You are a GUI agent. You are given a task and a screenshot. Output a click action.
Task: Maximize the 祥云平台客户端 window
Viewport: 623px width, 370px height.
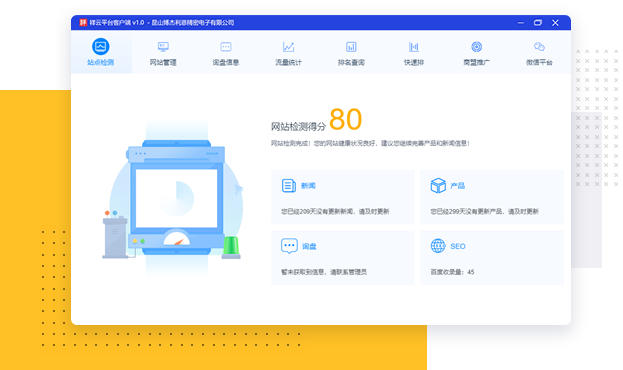click(538, 23)
